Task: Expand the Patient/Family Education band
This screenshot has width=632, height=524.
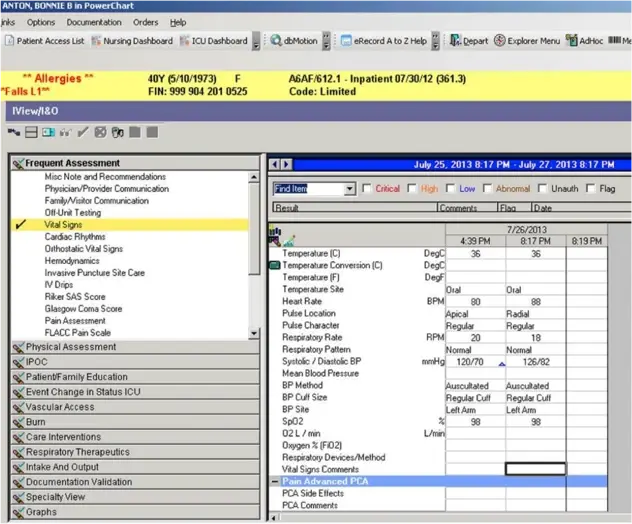Action: click(x=135, y=377)
